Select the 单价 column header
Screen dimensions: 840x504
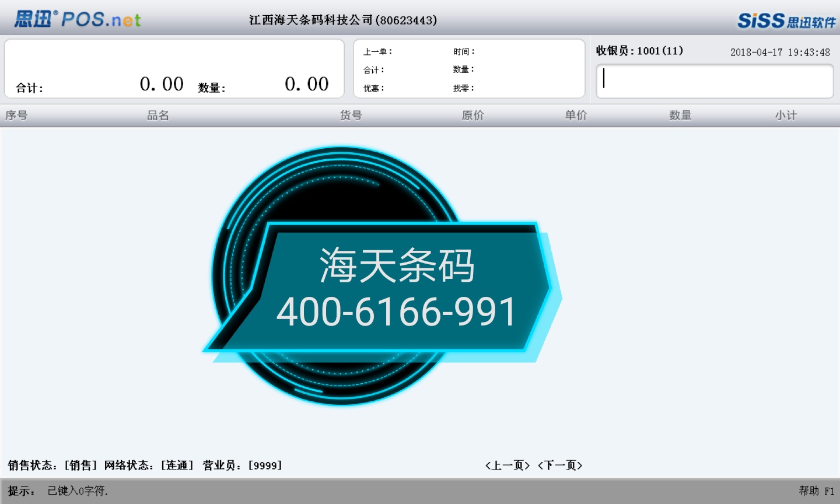click(576, 116)
